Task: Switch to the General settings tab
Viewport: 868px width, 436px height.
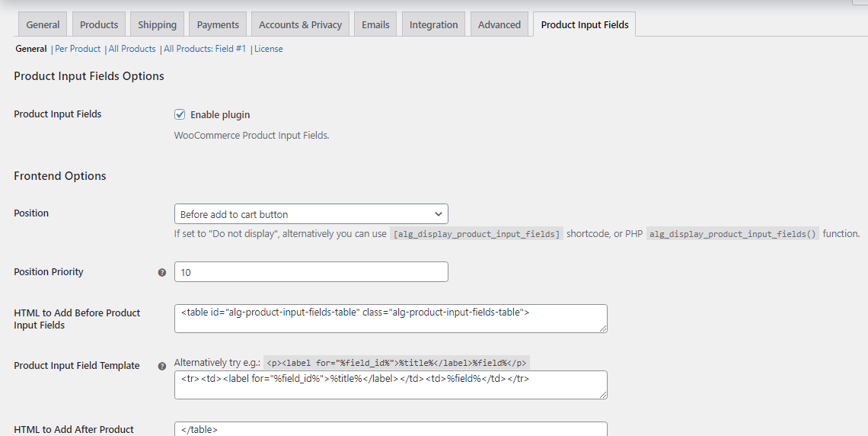Action: [x=43, y=24]
